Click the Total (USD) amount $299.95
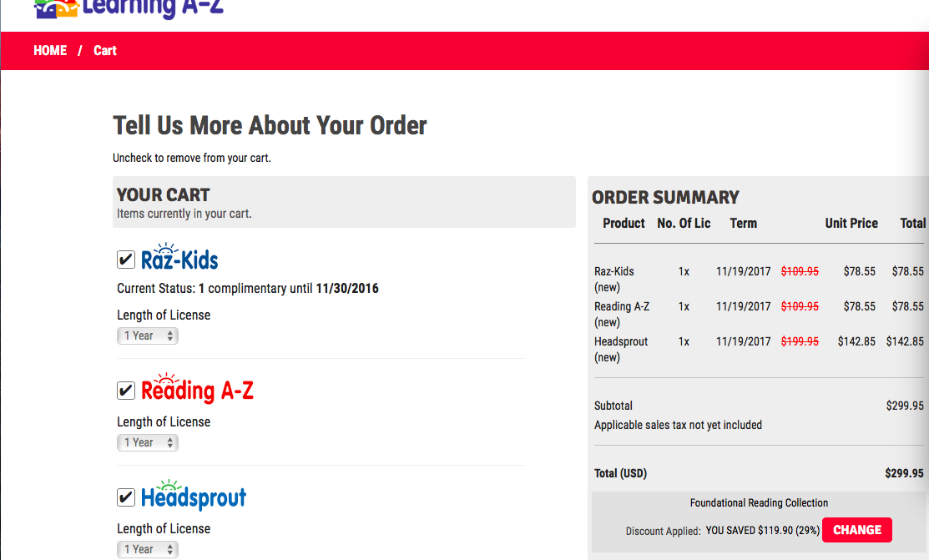This screenshot has height=560, width=929. point(904,473)
